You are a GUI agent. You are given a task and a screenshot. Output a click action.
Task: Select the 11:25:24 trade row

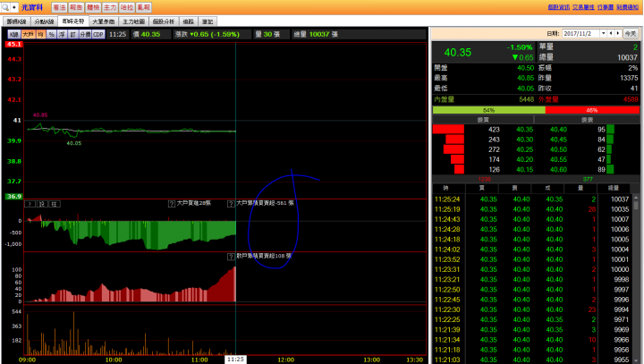pos(532,199)
